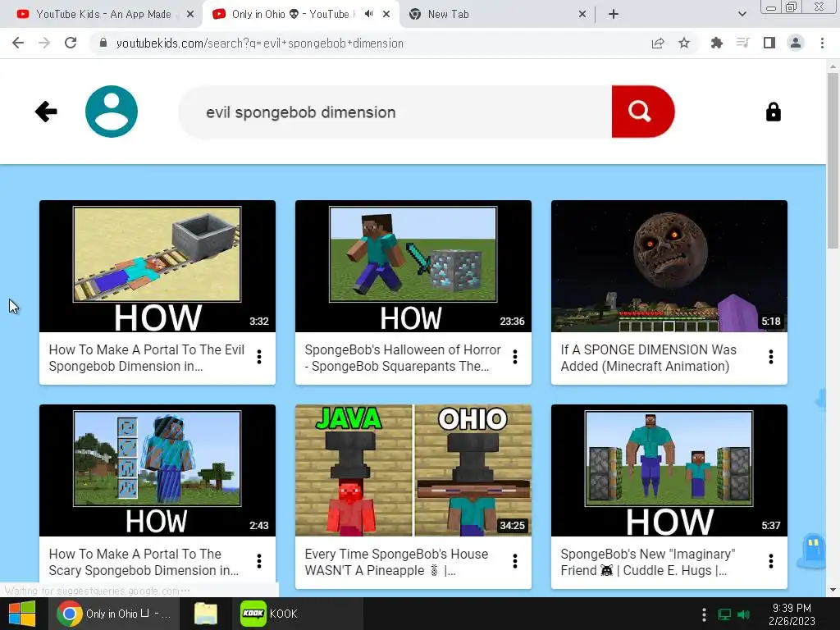Open options for If A SPONGE DIMENSION video
This screenshot has width=840, height=630.
tap(771, 358)
